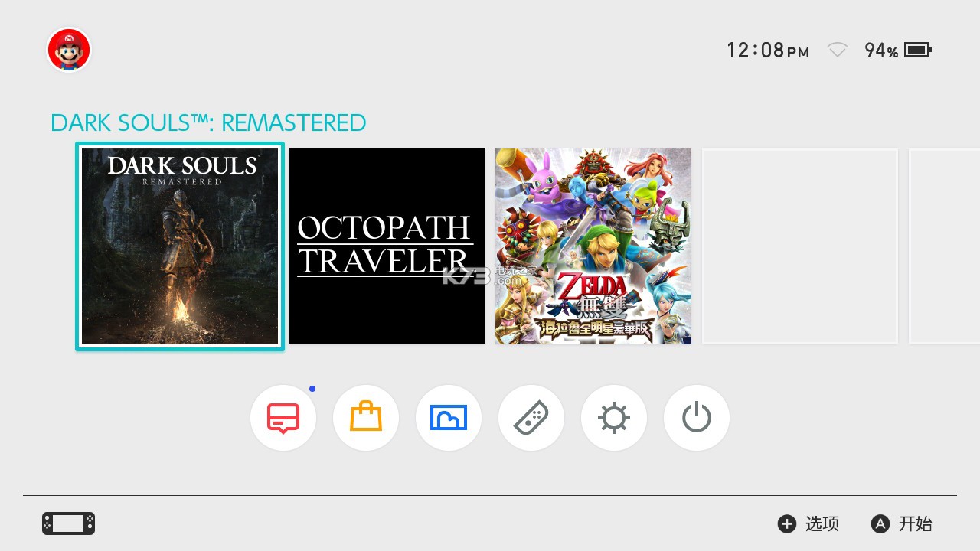Open System Settings gear icon
This screenshot has height=551, width=980.
[x=614, y=418]
